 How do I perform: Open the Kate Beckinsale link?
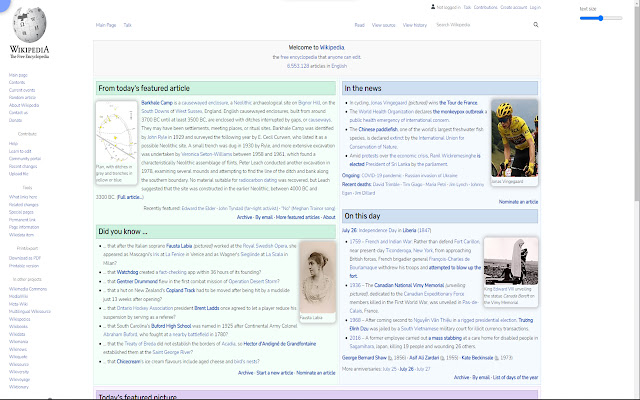[x=477, y=358]
